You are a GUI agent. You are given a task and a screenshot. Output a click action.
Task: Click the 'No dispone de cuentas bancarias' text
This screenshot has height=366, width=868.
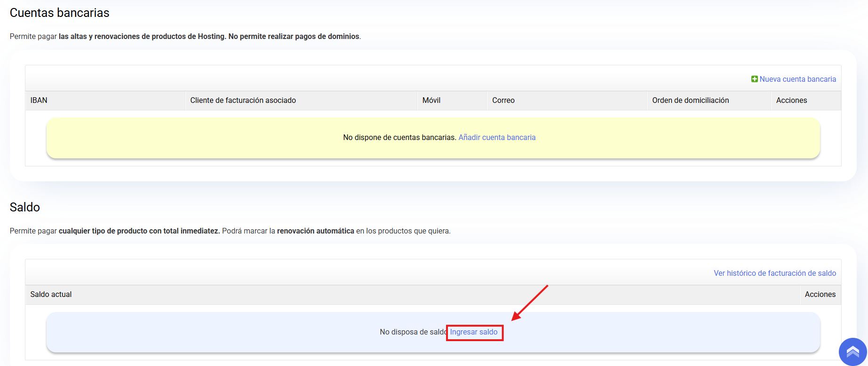(x=399, y=138)
